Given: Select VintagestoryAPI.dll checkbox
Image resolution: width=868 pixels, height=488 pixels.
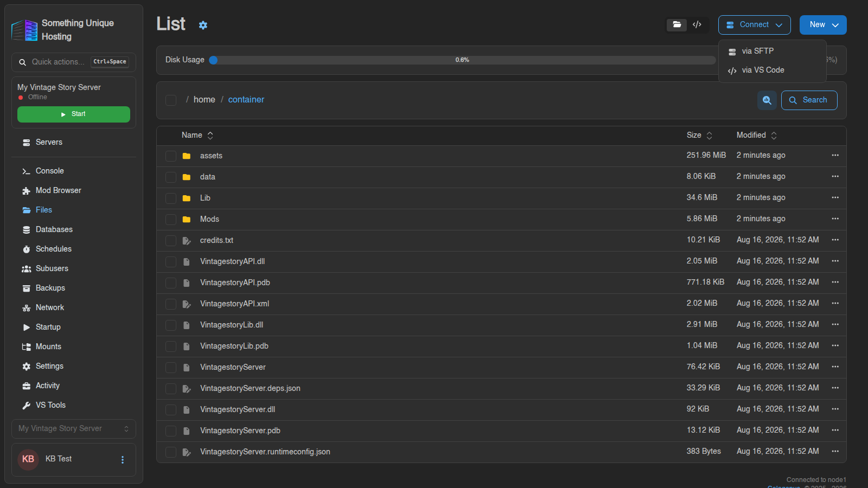Looking at the screenshot, I should (x=171, y=262).
